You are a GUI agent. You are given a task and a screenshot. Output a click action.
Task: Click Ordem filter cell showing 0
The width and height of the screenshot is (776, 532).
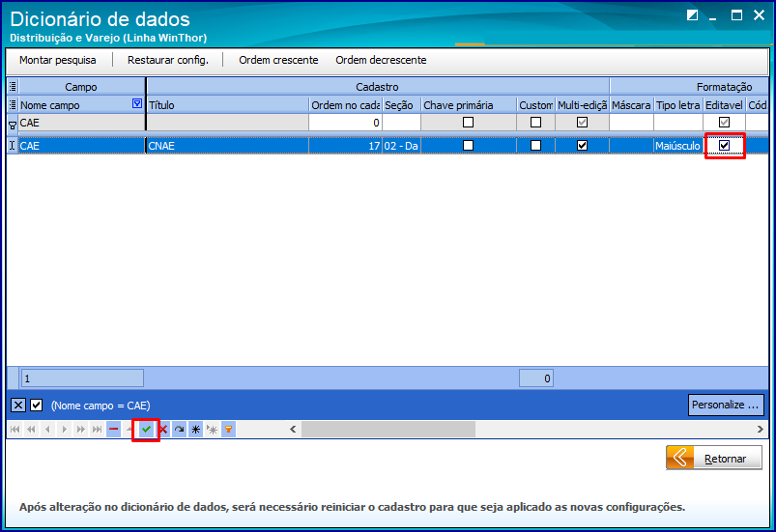(345, 123)
